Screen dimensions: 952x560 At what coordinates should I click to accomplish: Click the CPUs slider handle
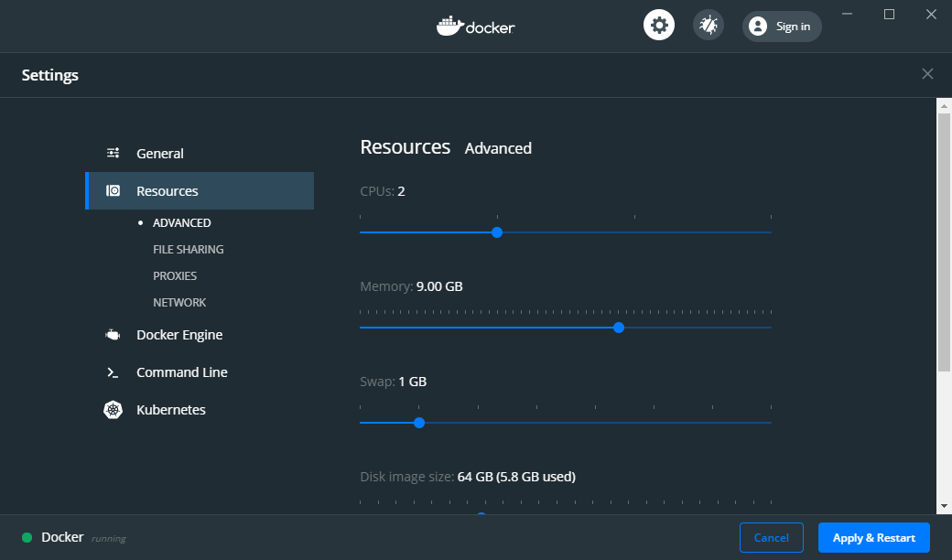click(496, 232)
